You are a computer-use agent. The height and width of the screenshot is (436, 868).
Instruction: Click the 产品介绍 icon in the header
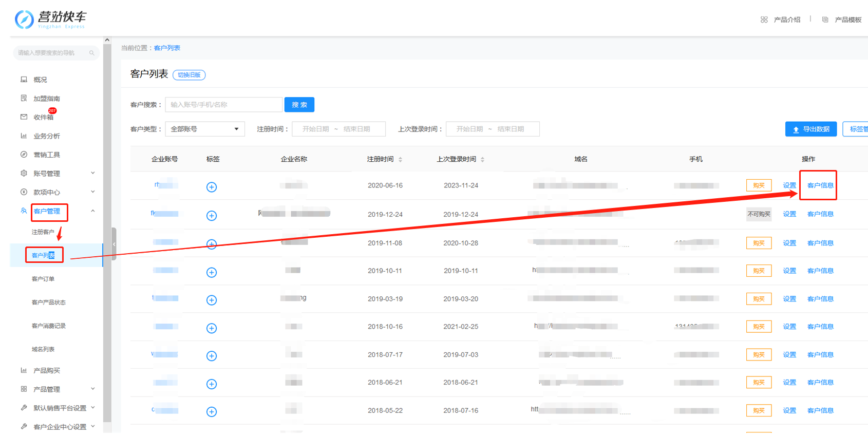[764, 20]
